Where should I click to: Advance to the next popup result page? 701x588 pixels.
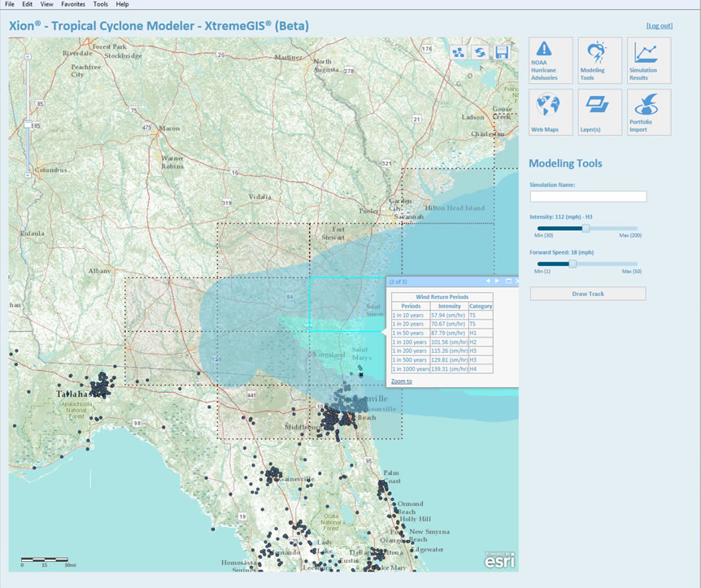[x=497, y=281]
